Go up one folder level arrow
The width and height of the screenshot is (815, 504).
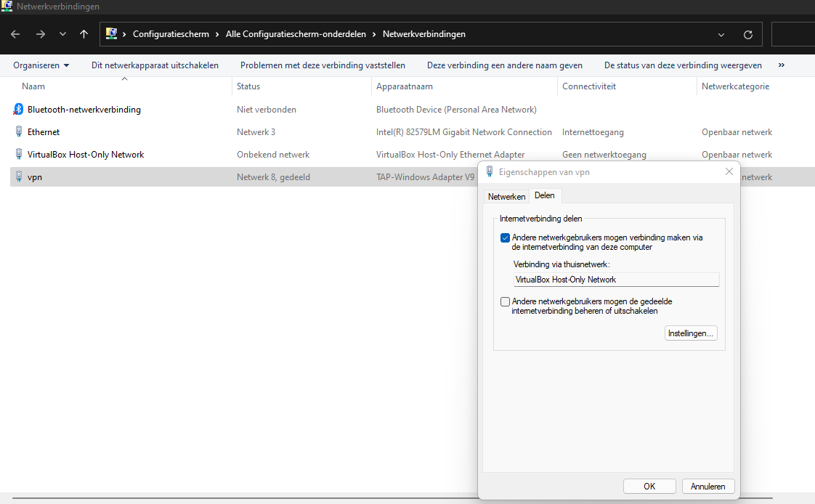pos(84,34)
